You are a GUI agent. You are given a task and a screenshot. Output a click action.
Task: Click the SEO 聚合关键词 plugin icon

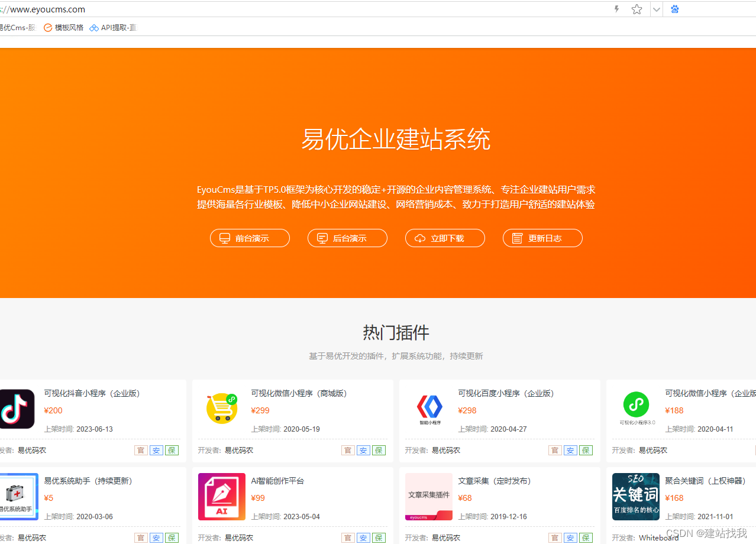tap(635, 496)
